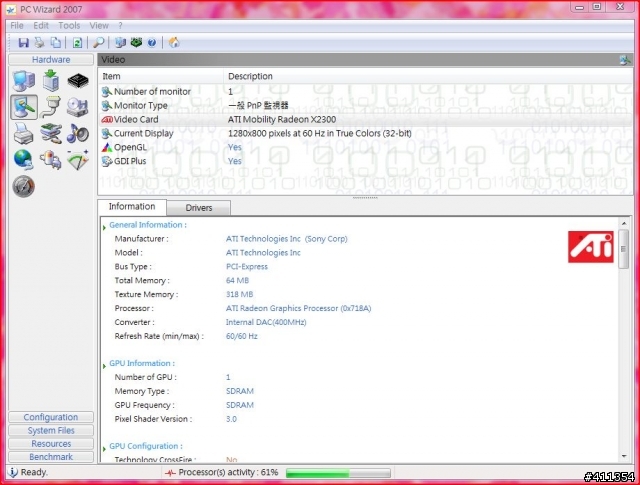
Task: Open the round Voltage speedometer icon
Action: pyautogui.click(x=24, y=187)
